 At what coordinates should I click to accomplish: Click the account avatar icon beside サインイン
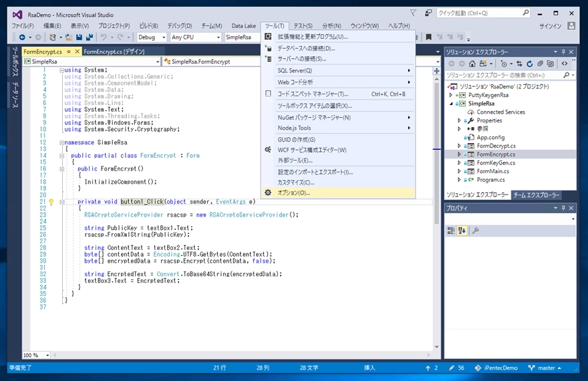[571, 26]
